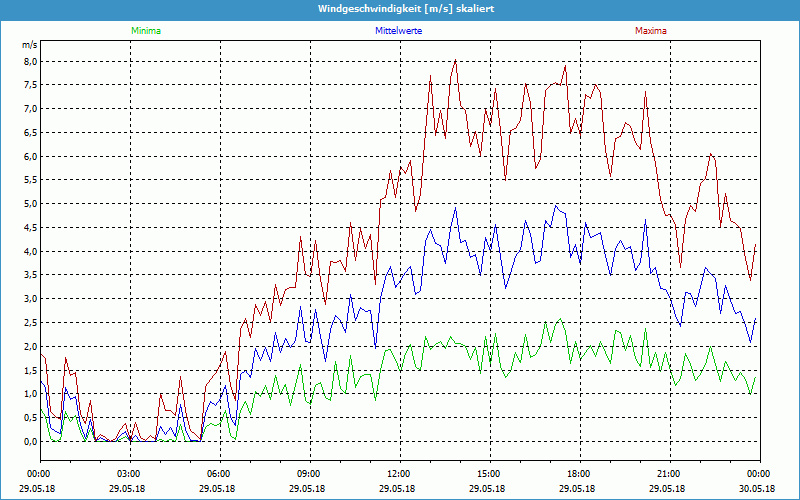Select the 15:00 time axis label
This screenshot has width=800, height=500.
tap(488, 473)
